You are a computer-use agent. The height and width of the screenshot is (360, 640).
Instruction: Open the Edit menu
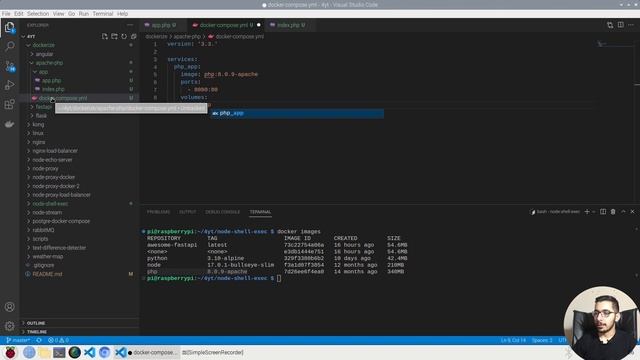(x=19, y=14)
